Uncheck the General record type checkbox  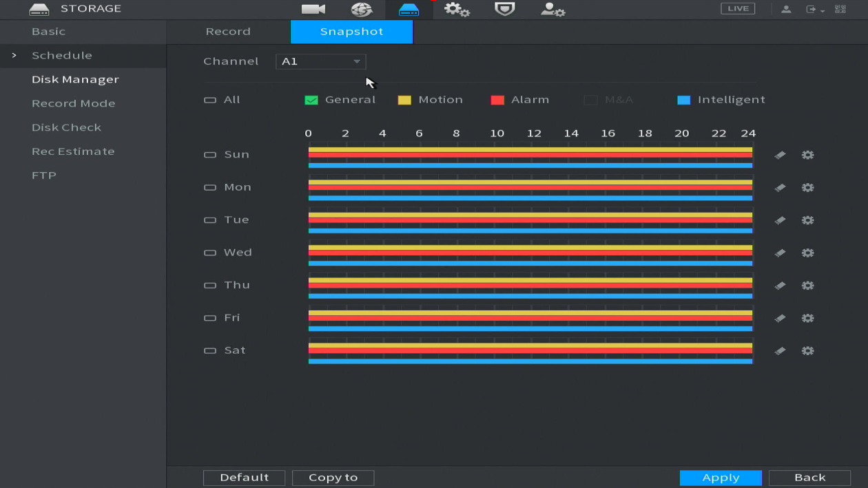pyautogui.click(x=311, y=100)
